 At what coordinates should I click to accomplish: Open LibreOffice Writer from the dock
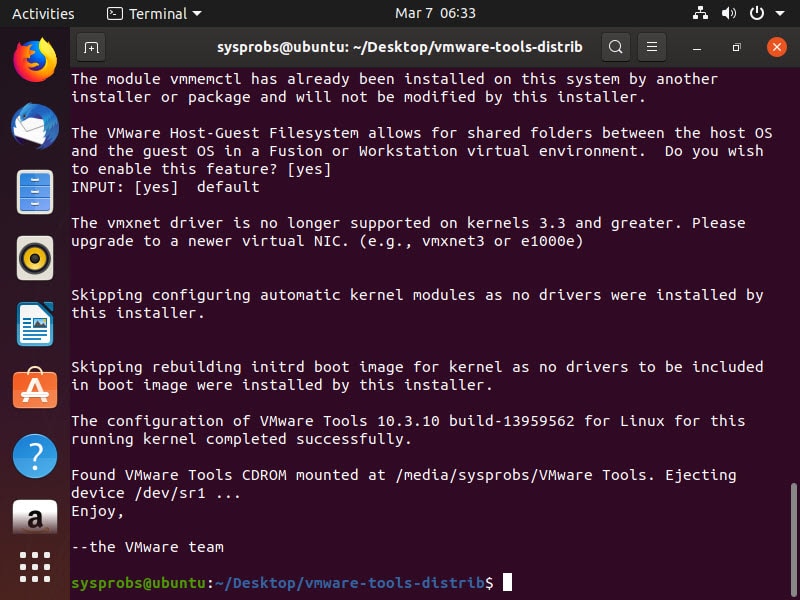(35, 324)
